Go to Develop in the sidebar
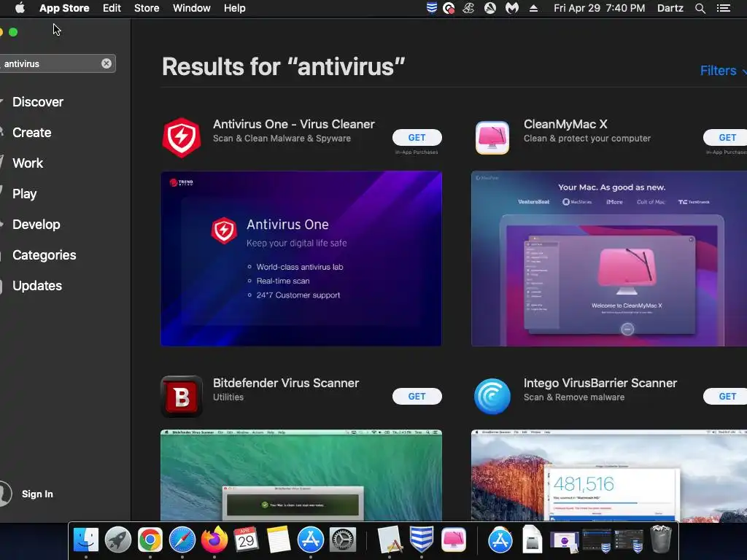 (x=36, y=225)
